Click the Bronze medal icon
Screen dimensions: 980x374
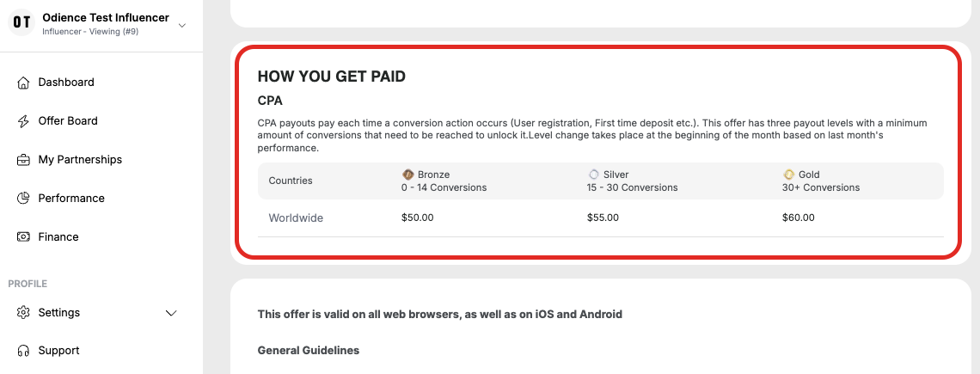(407, 175)
